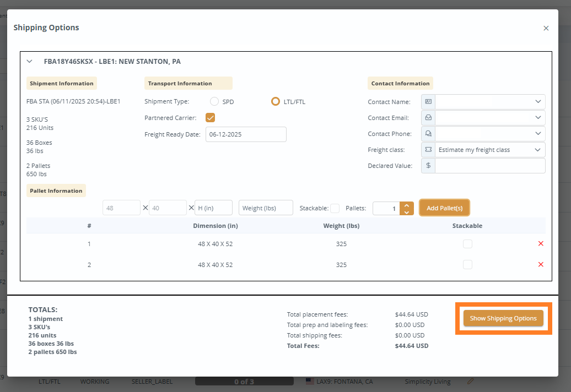
Task: Click the Show Shipping Options button
Action: tap(503, 318)
